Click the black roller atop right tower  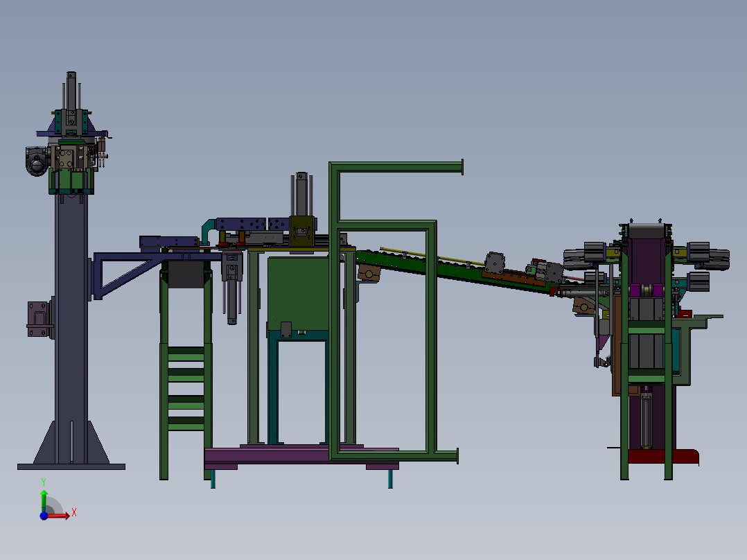[x=646, y=231]
